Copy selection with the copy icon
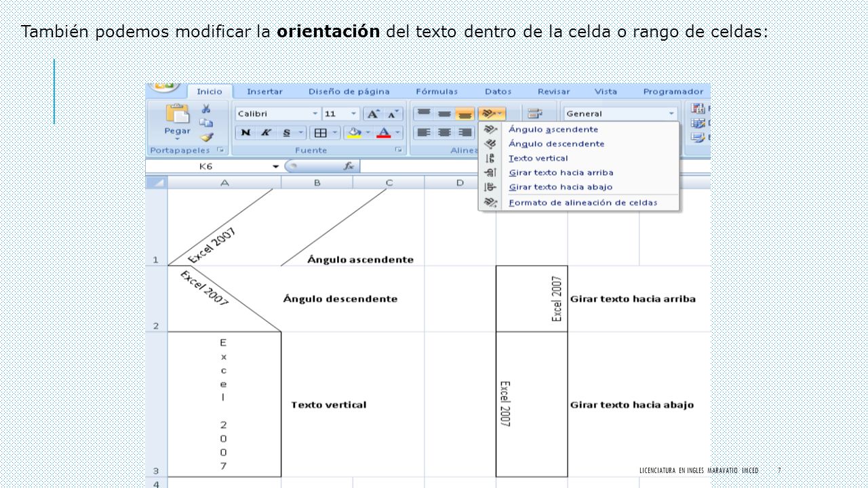Viewport: 868px width, 488px height. [206, 123]
